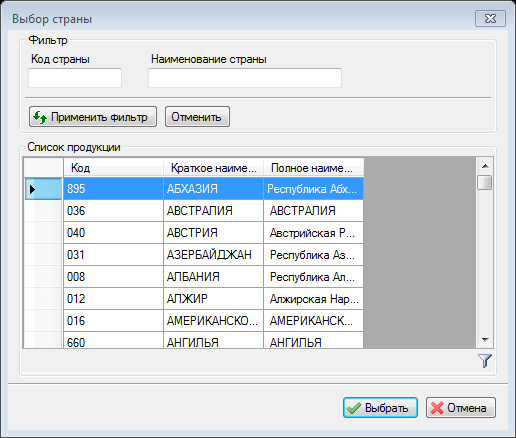Click the green checkmark icon on Выбрать

click(x=354, y=408)
